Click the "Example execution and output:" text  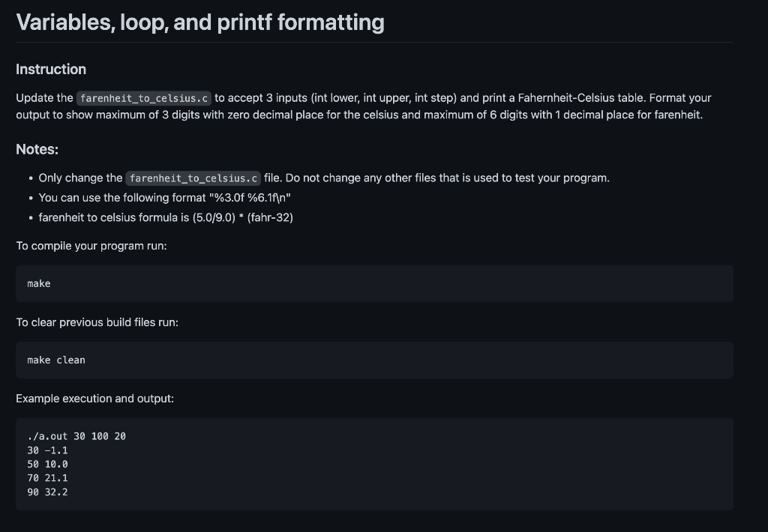click(x=95, y=399)
